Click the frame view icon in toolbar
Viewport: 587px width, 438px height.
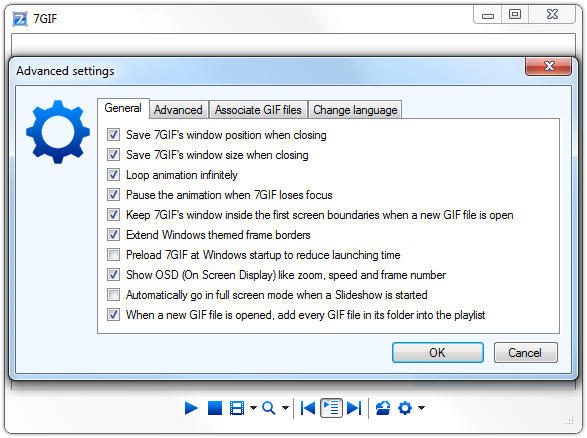237,408
